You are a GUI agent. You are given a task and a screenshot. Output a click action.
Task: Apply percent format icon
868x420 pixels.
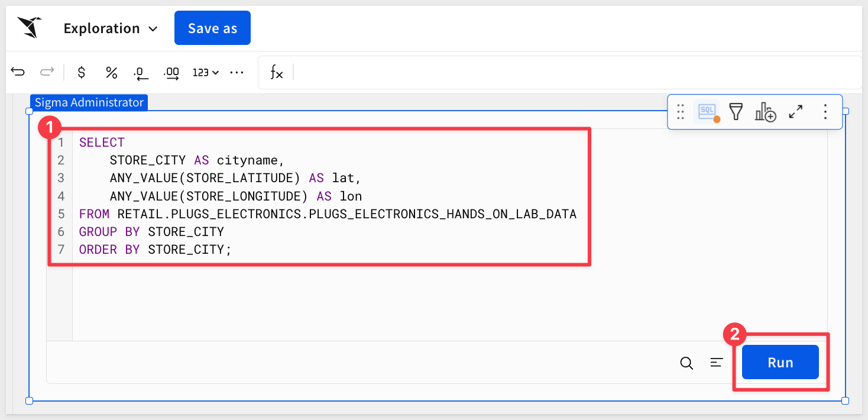(x=111, y=73)
